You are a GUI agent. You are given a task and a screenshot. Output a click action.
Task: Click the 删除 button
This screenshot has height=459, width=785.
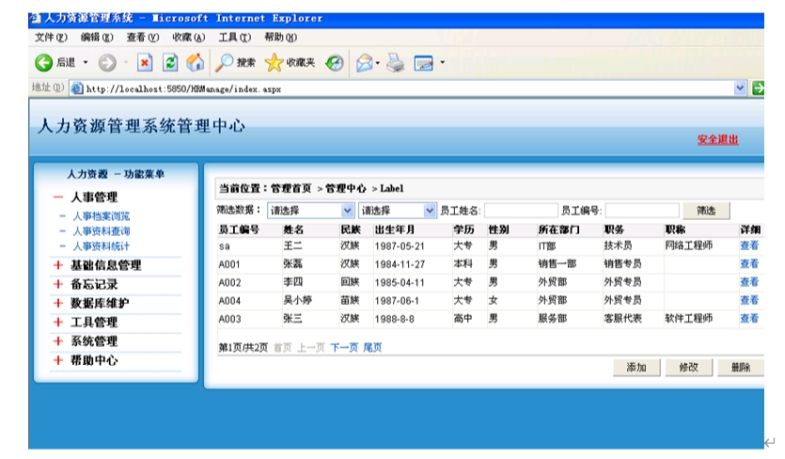pos(740,367)
